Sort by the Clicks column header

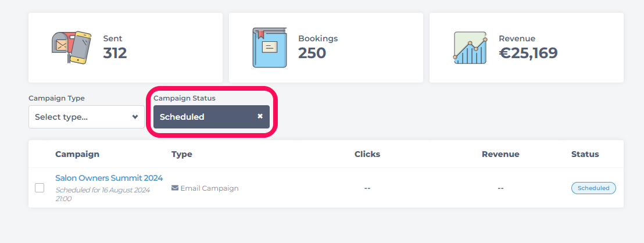(367, 154)
